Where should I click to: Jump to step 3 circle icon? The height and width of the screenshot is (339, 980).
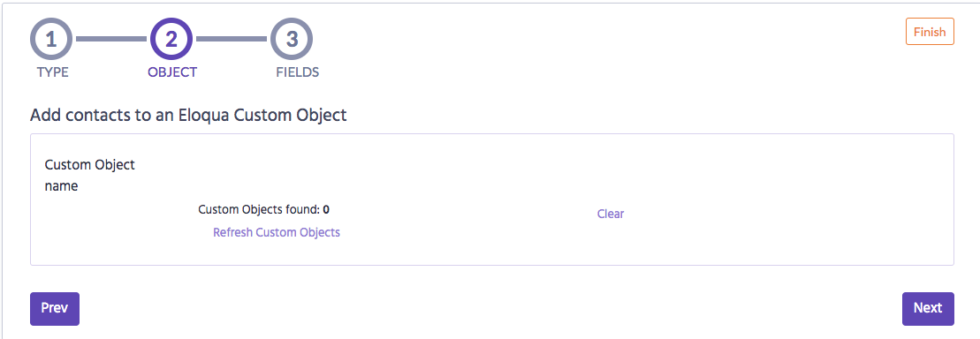coord(292,40)
